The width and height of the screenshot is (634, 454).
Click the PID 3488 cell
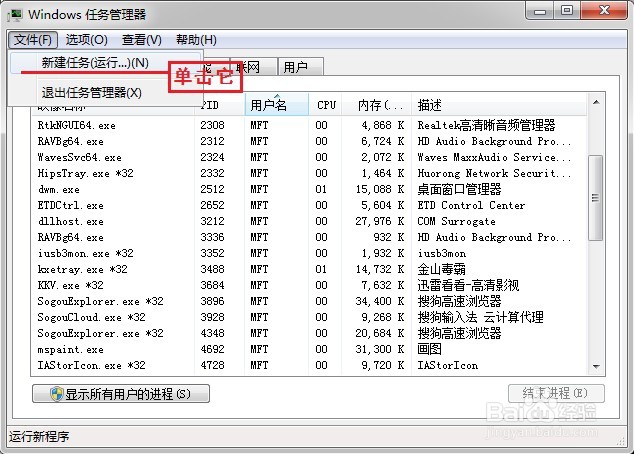tap(212, 269)
